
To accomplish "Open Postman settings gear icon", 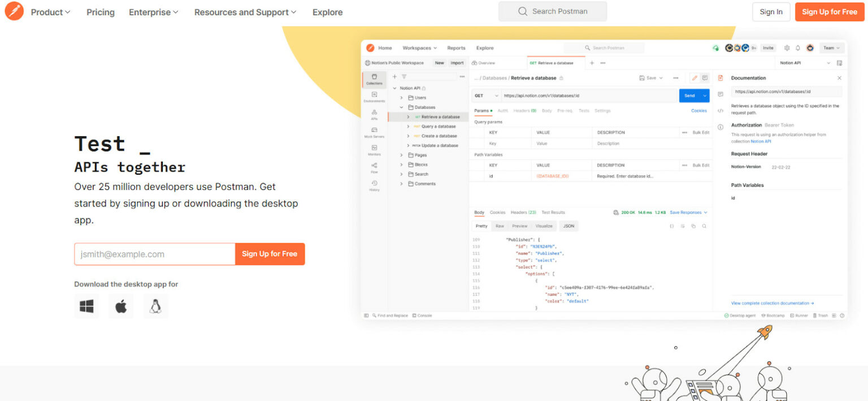I will coord(787,48).
